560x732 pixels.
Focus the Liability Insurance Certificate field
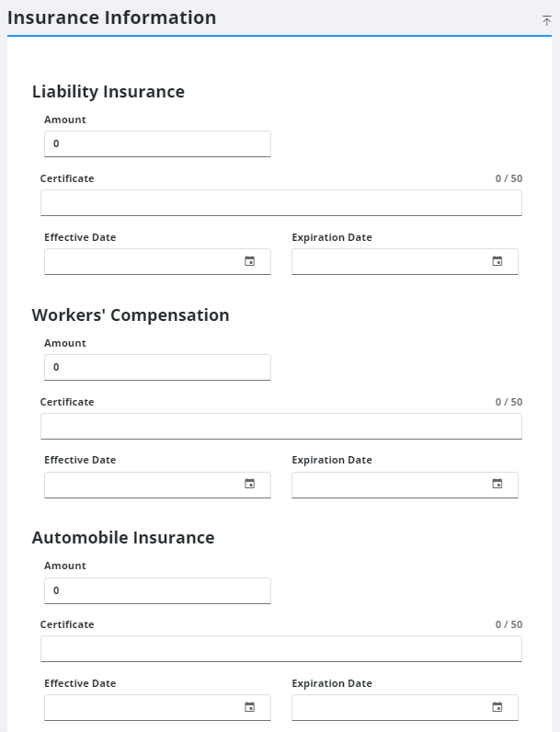coord(280,202)
